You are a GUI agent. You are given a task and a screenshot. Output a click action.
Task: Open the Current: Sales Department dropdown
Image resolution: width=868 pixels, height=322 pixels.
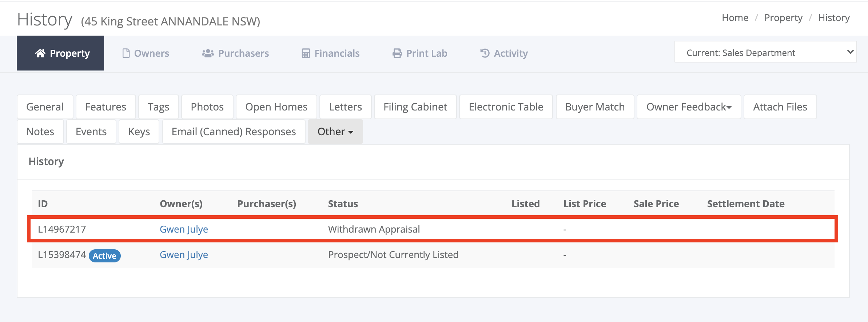pos(765,52)
